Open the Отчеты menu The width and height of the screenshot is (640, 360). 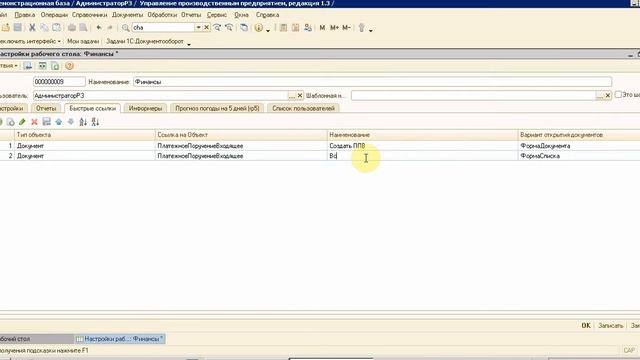click(x=191, y=15)
